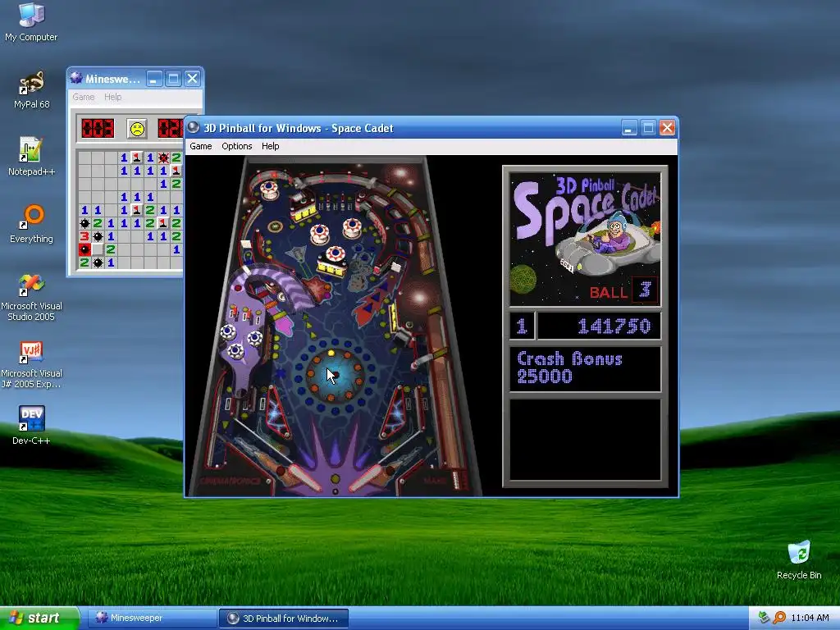
Task: Select Microsoft Visual J# 2005 Express shortcut
Action: pos(31,364)
